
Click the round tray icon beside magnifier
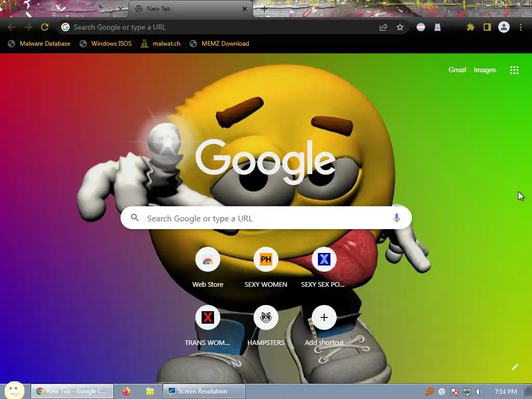[x=442, y=392]
